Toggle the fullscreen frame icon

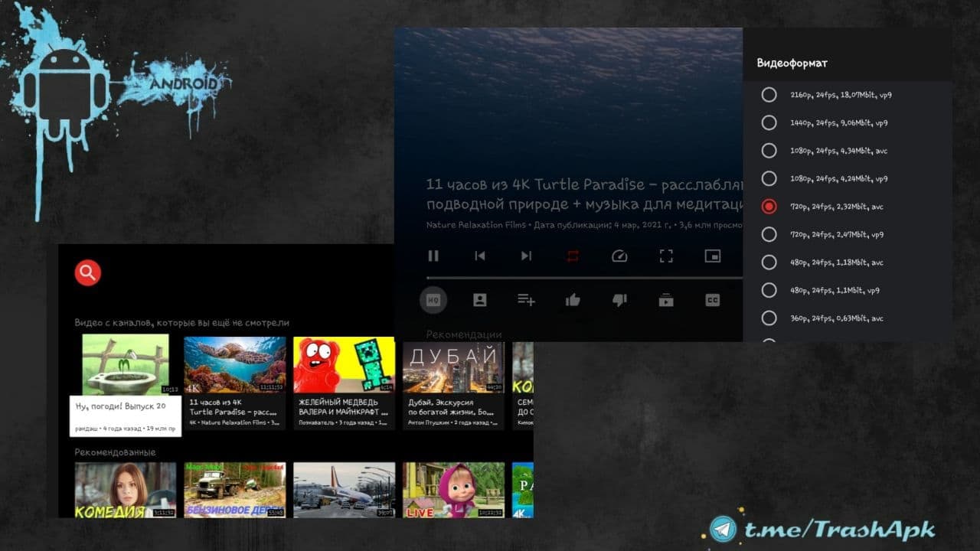pos(666,256)
